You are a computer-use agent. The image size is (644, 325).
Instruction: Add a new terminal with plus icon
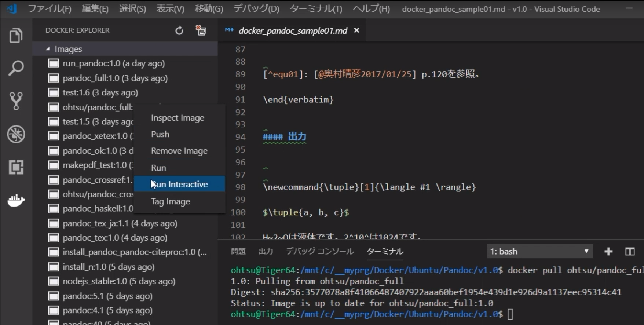[x=608, y=251]
